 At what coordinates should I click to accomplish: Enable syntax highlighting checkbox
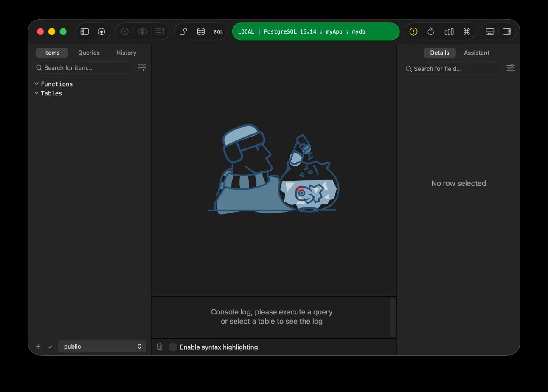tap(173, 347)
